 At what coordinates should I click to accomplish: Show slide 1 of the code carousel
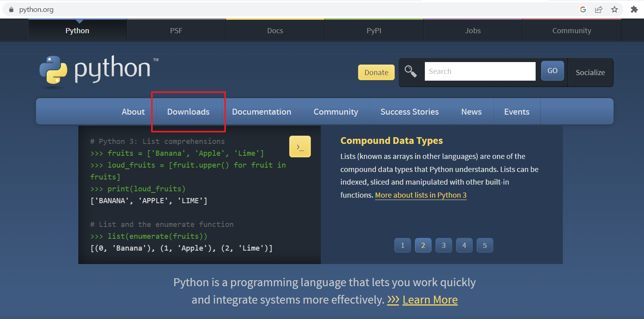point(403,245)
